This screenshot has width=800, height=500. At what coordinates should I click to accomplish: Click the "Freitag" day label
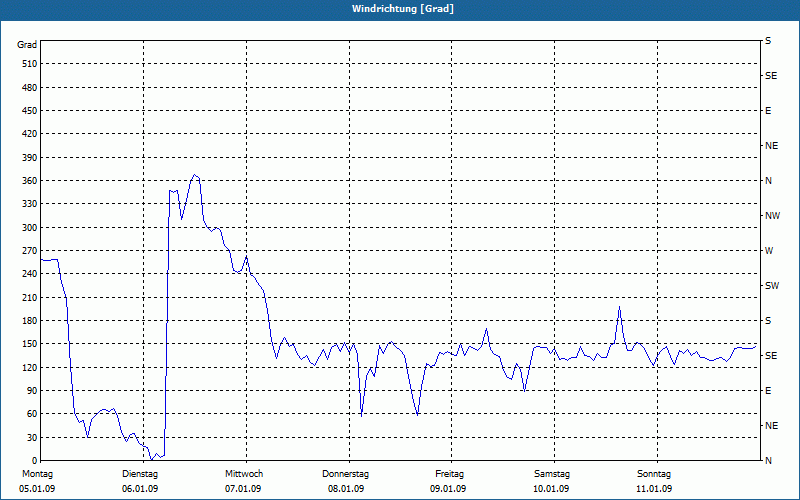click(x=449, y=474)
